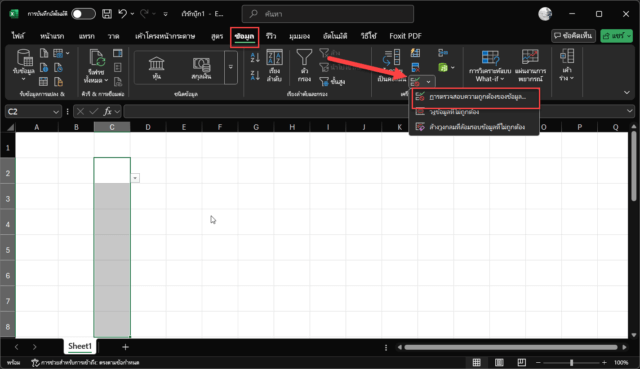Click the Remove Duplicates icon
640x369 pixels.
(x=416, y=67)
